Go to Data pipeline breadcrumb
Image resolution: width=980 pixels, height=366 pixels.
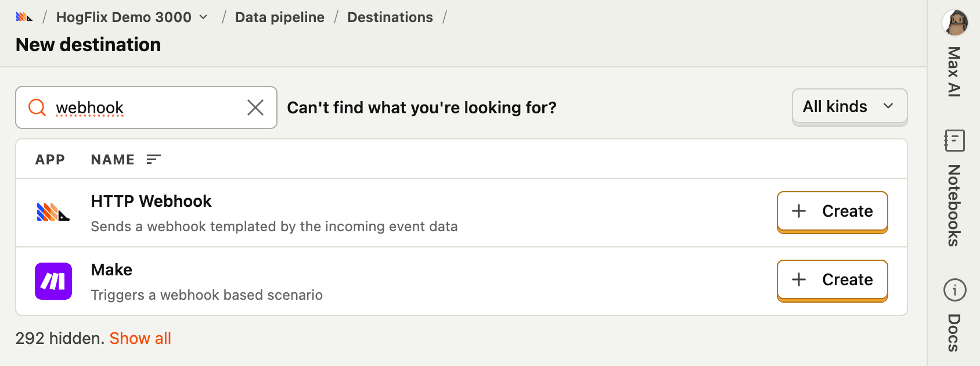tap(280, 17)
